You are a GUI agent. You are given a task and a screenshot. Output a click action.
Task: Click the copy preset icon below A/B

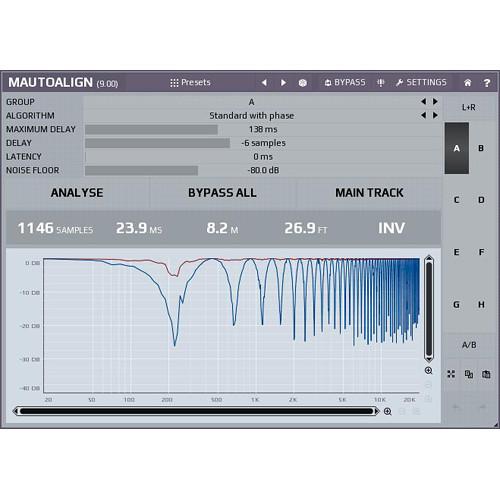(x=469, y=374)
